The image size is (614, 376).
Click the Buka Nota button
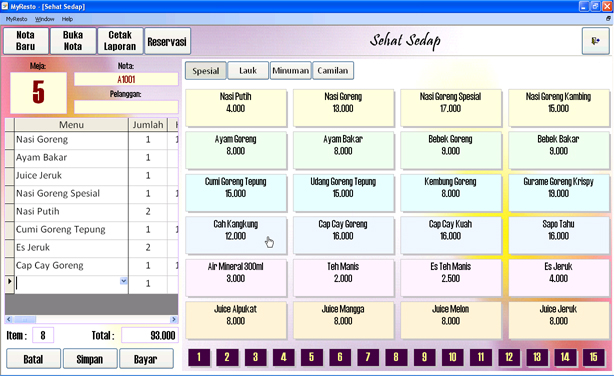click(x=73, y=41)
